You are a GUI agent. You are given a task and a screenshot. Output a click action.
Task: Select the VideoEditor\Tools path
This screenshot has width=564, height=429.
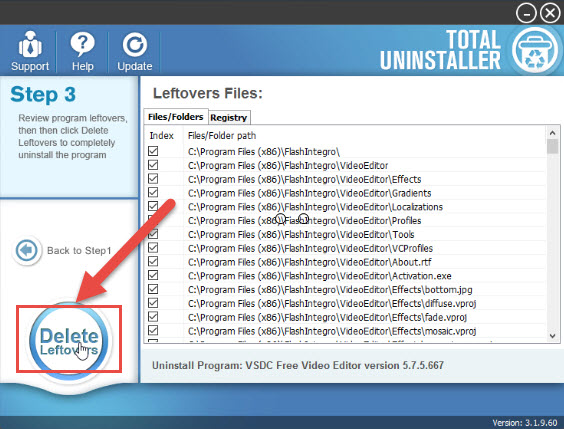[x=301, y=234]
